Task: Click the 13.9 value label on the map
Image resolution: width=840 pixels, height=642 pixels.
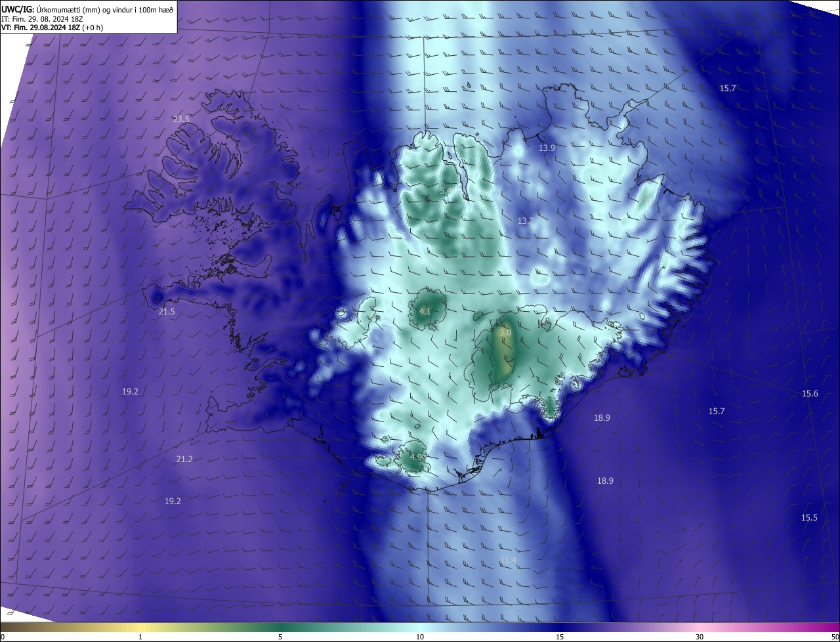Action: pos(547,148)
